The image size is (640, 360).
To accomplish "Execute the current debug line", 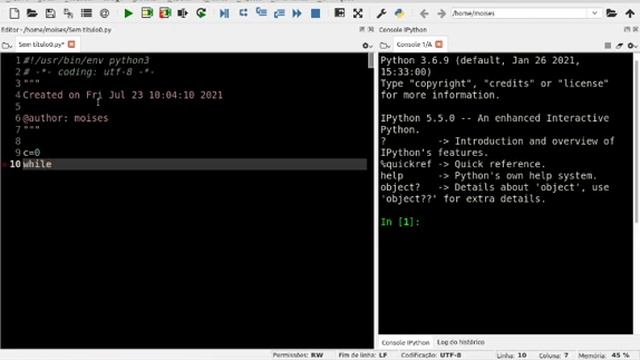I will pyautogui.click(x=243, y=13).
